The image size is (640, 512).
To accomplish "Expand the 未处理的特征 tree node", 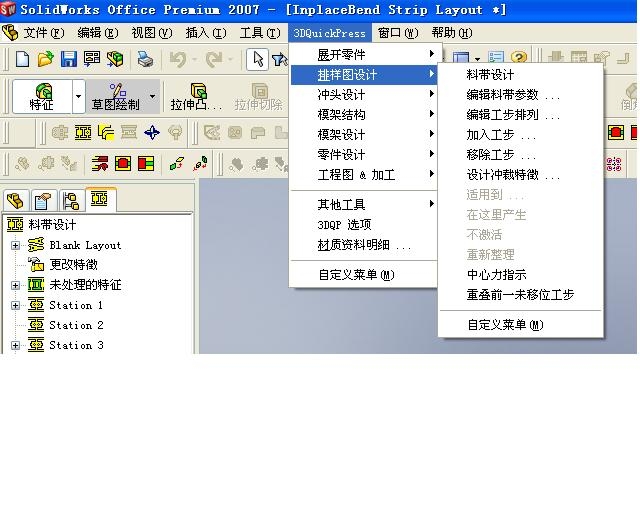I will pyautogui.click(x=16, y=285).
